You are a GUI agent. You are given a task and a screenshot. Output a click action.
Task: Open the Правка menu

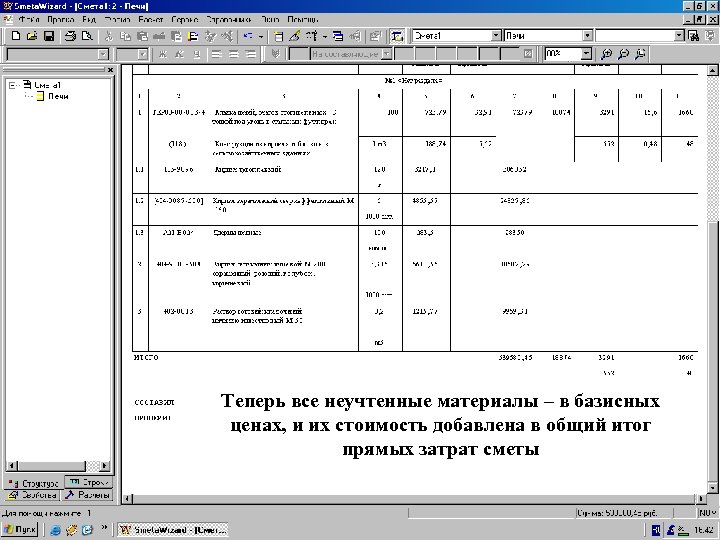click(x=61, y=20)
